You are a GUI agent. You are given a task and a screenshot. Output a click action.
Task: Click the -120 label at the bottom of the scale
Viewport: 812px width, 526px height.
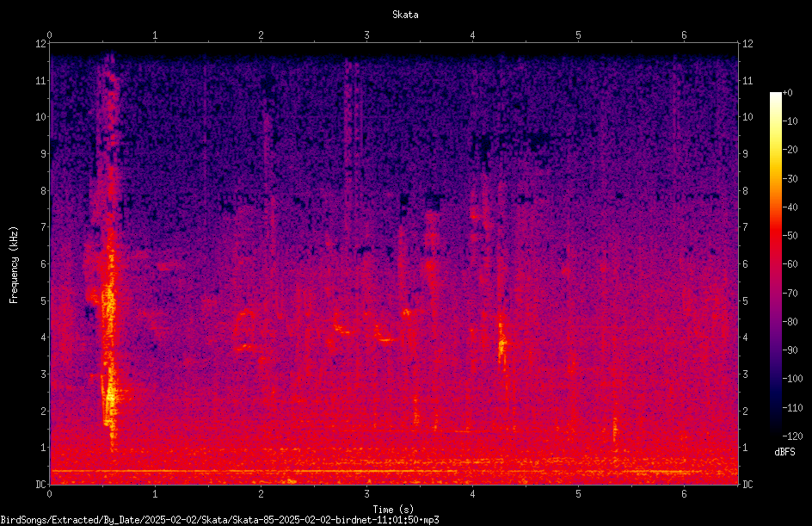[x=792, y=436]
